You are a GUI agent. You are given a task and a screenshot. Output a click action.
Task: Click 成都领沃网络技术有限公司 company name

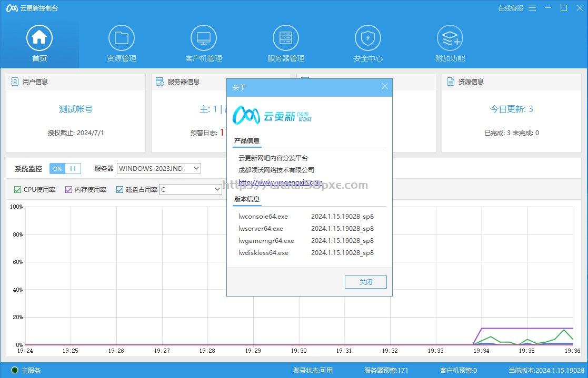276,170
